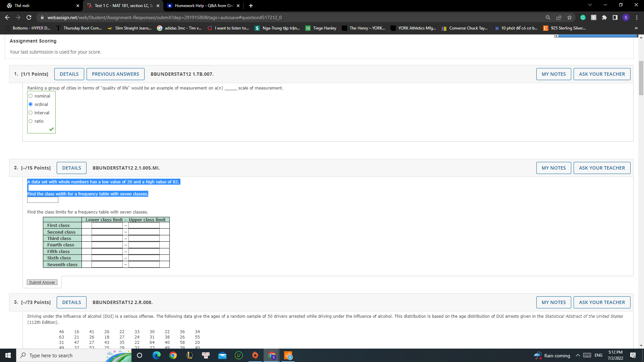
Task: Switch to Homework Help tab
Action: coord(203,6)
